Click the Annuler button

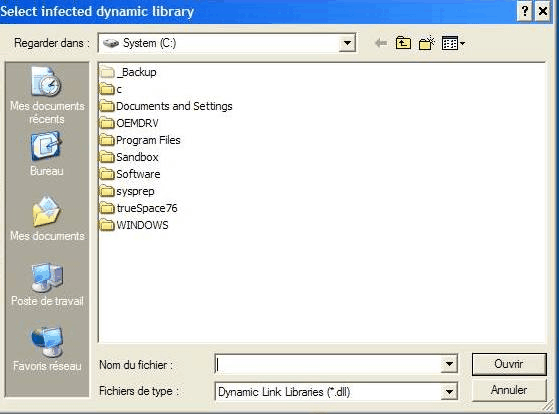(x=509, y=390)
